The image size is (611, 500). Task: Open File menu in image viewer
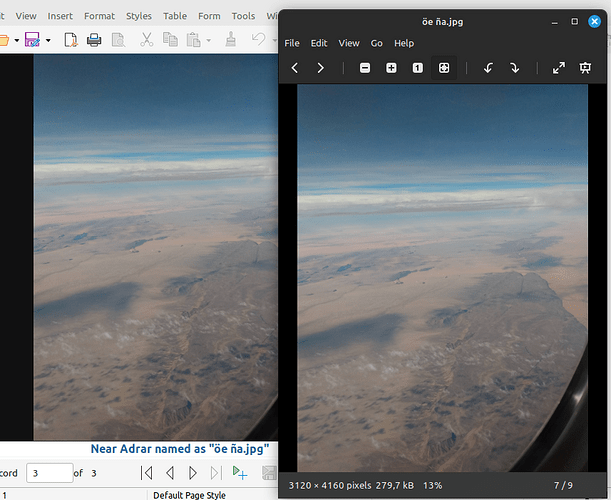tap(292, 43)
